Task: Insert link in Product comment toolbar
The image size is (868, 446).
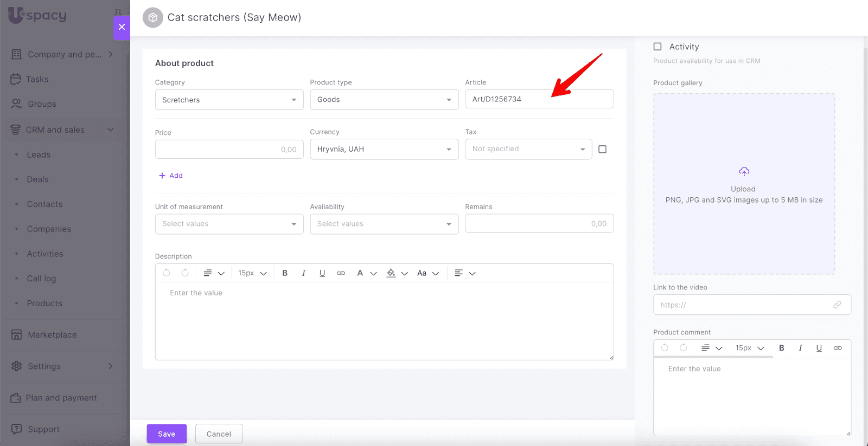Action: 838,348
